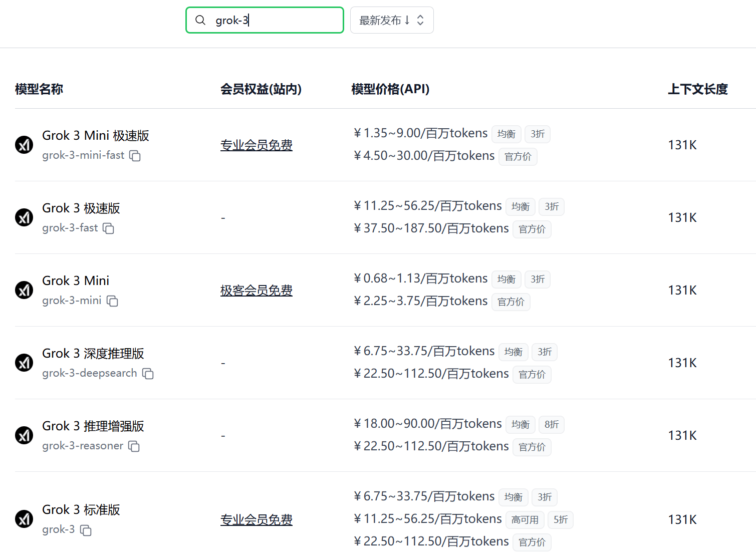Click 131K context value for Grok 3 标准版
Viewport: 756px width, 558px height.
[x=682, y=519]
